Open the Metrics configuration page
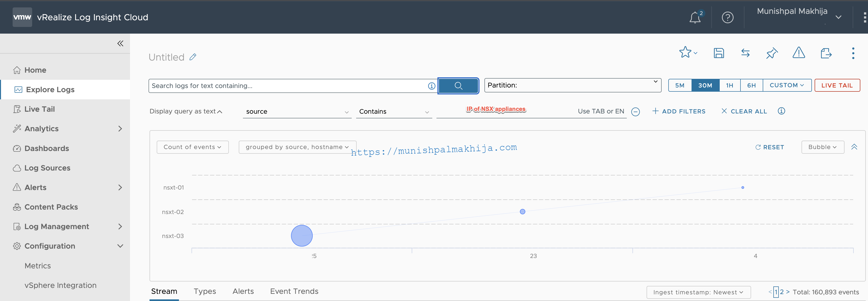 coord(38,266)
